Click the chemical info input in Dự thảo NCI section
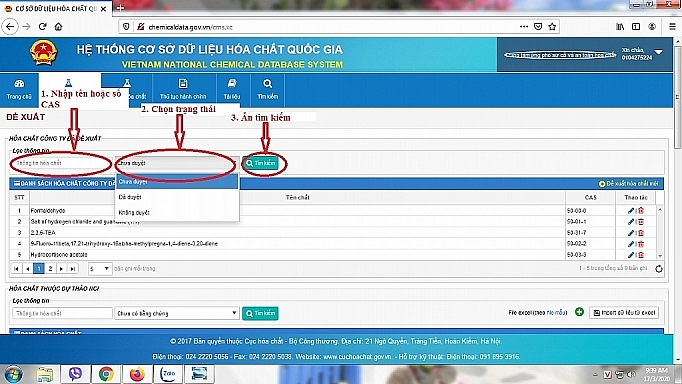682x384 pixels. point(62,313)
